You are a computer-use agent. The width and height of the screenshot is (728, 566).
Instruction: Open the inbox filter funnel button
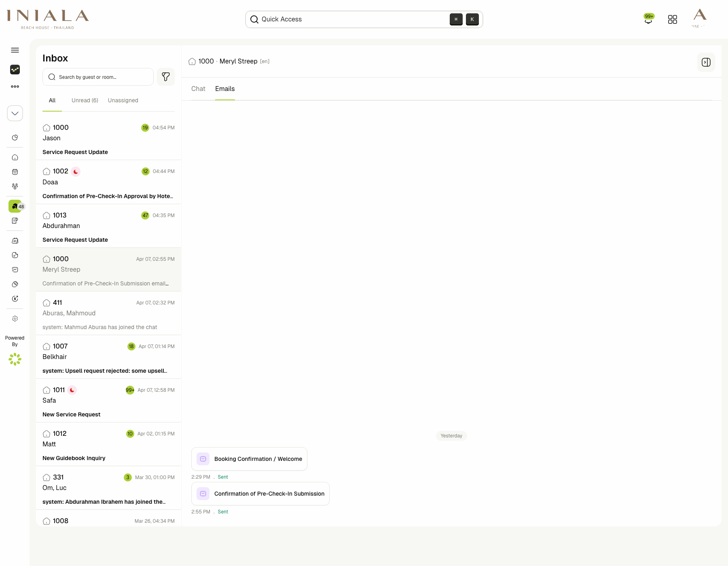tap(166, 77)
